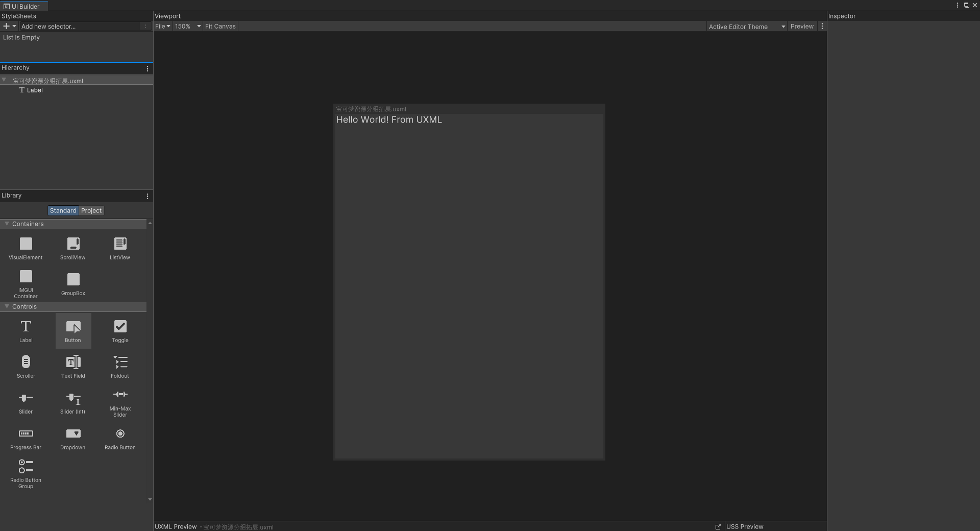Click Library scrollbar up arrow
This screenshot has width=980, height=531.
pyautogui.click(x=150, y=223)
